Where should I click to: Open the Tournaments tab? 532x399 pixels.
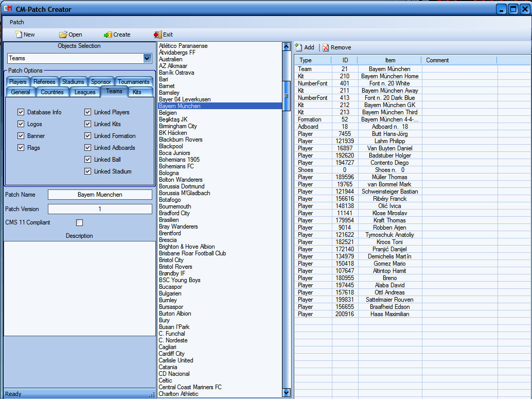click(134, 82)
